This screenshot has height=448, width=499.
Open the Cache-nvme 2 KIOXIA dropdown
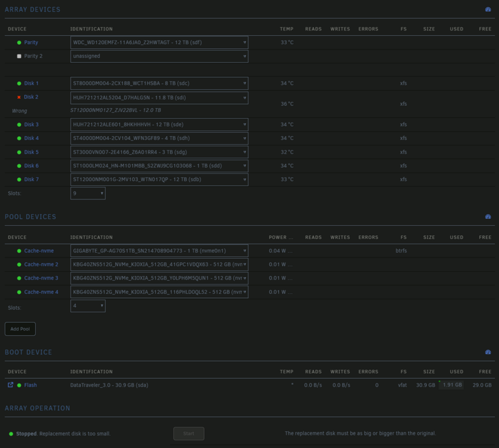point(159,265)
